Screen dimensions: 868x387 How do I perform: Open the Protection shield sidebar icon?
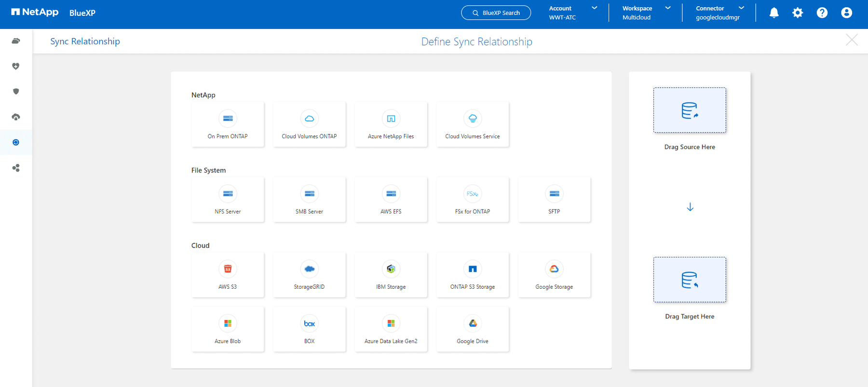[16, 92]
